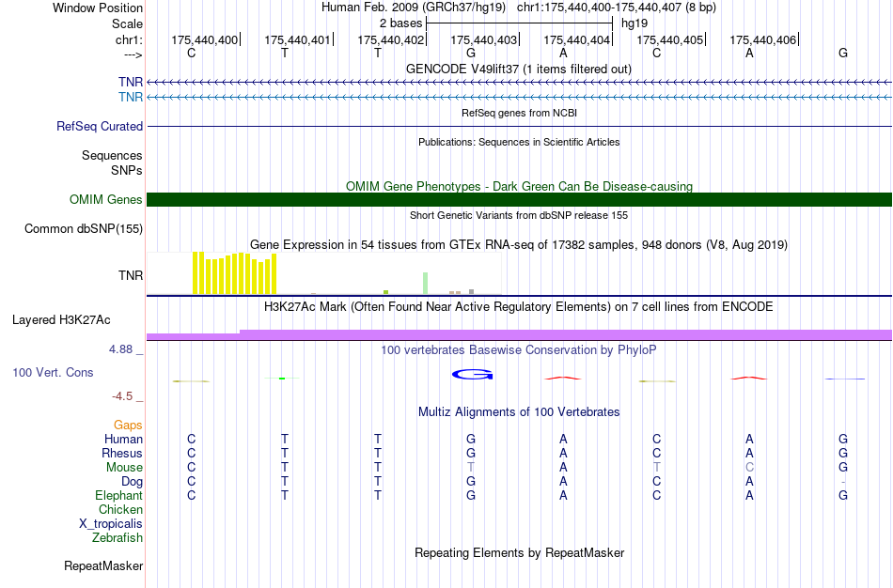Click the light blue TNR GENCODE label
The width and height of the screenshot is (893, 588).
click(131, 97)
